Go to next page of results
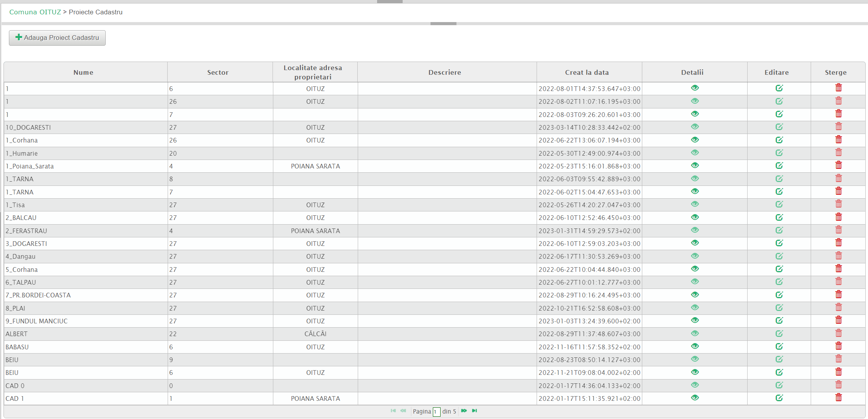This screenshot has width=868, height=419. pyautogui.click(x=464, y=411)
